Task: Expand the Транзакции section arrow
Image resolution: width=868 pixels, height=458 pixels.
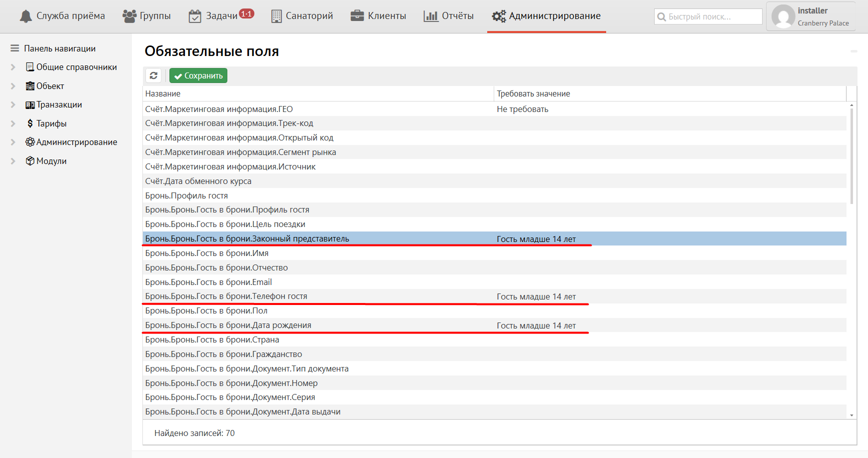Action: click(13, 104)
